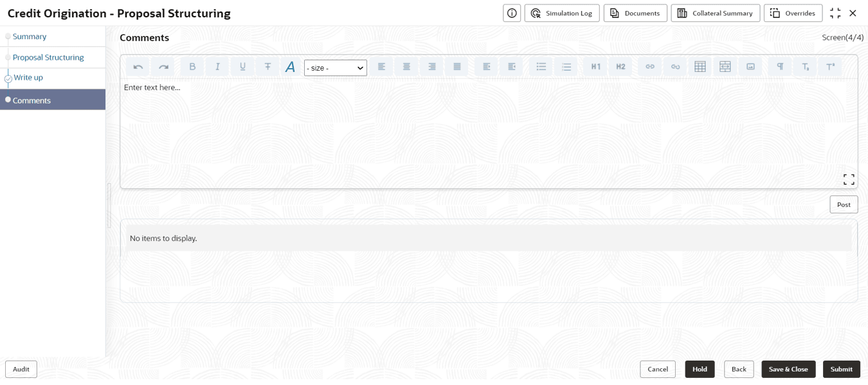Viewport: 868px width, 385px height.
Task: Go to the Write up step
Action: tap(28, 77)
